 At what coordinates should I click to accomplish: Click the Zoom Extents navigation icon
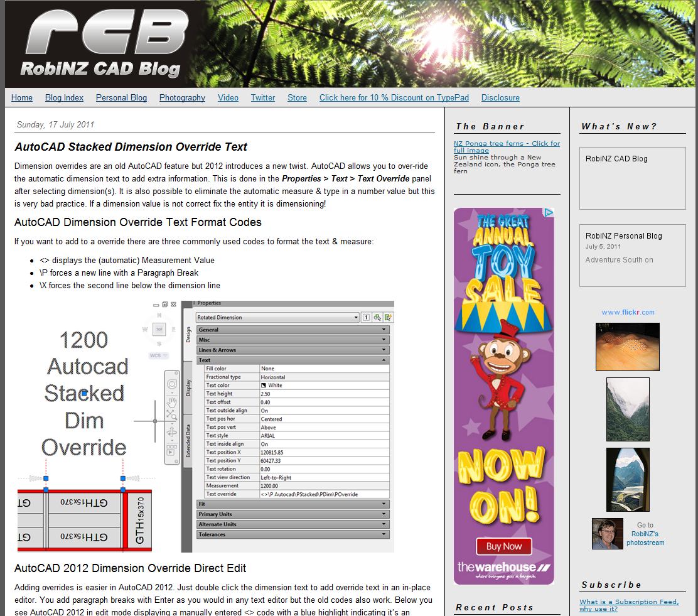[x=171, y=415]
